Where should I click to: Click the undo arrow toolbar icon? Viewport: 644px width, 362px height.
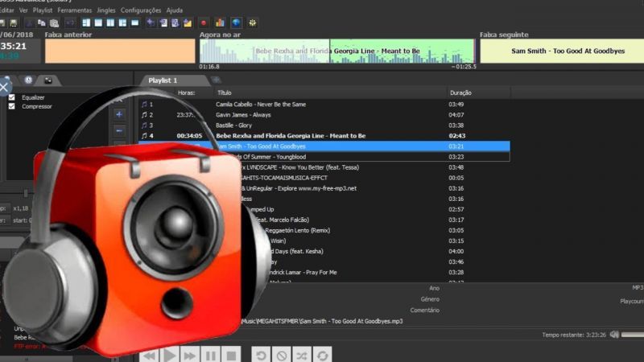[x=70, y=23]
